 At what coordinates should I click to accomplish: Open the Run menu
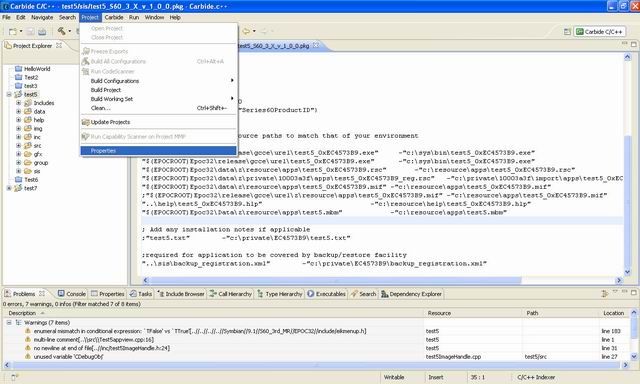[x=134, y=18]
